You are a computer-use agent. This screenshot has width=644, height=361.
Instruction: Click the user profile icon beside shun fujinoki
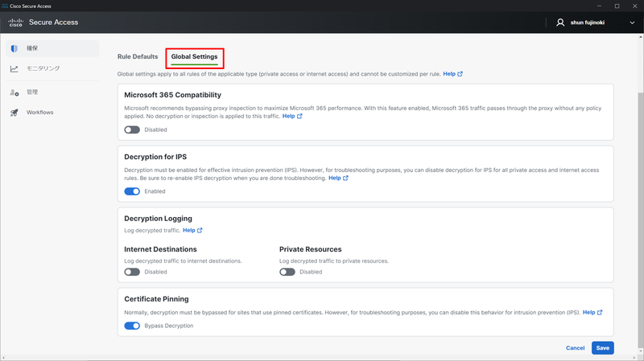[x=560, y=23]
